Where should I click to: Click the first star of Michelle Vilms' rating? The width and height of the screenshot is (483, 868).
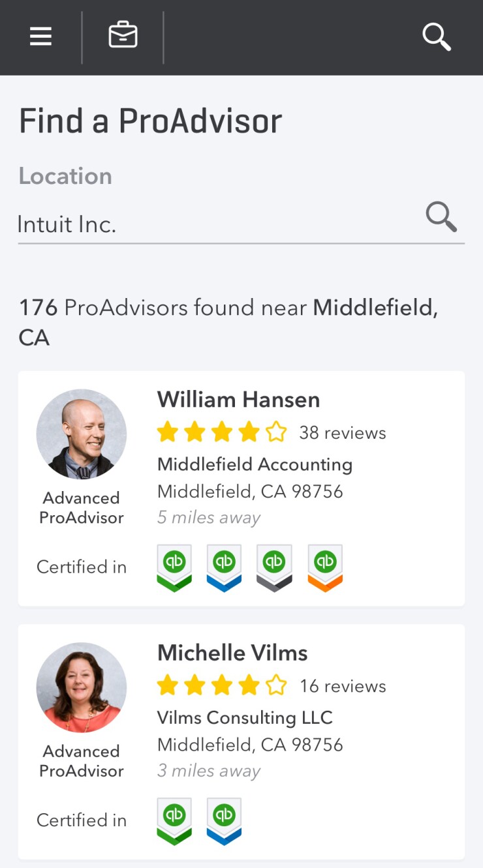point(170,685)
